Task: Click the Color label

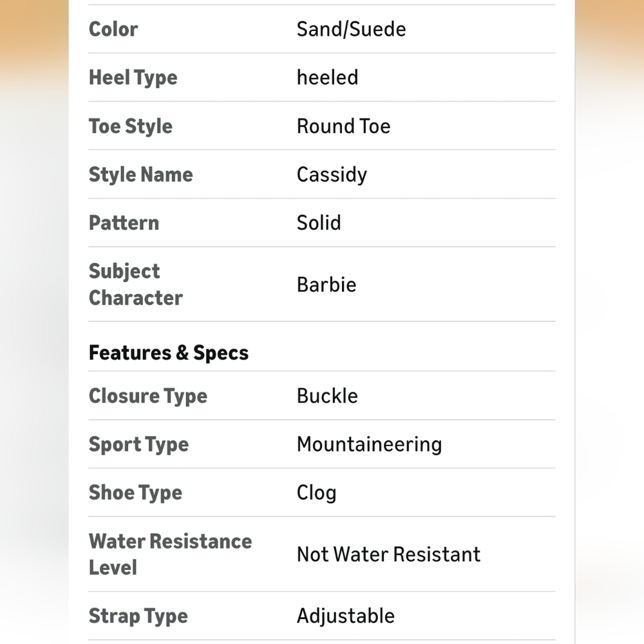Action: (x=113, y=29)
